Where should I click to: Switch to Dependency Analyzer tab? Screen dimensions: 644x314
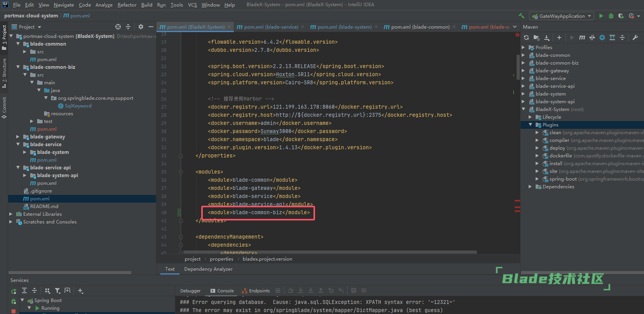point(208,269)
